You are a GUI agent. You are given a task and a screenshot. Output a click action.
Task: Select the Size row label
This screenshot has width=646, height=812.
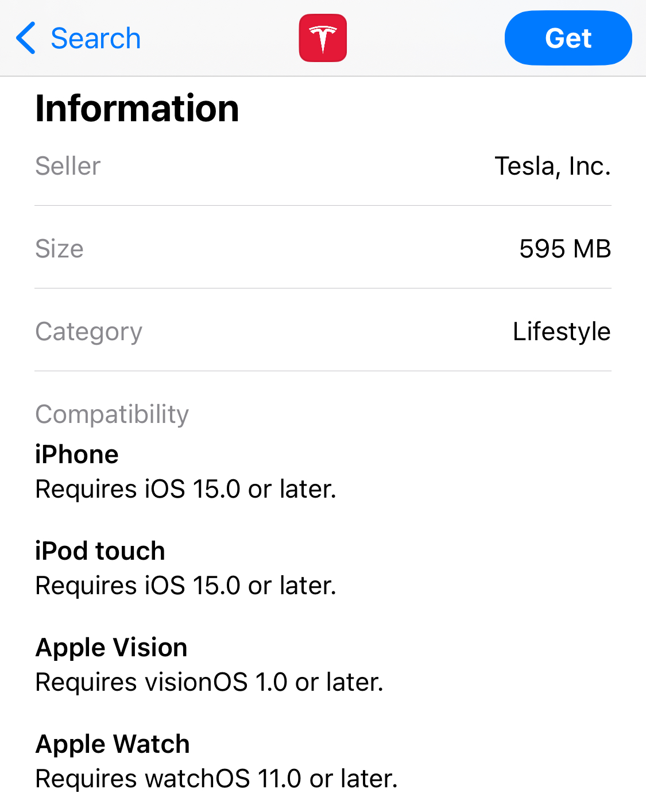point(59,249)
